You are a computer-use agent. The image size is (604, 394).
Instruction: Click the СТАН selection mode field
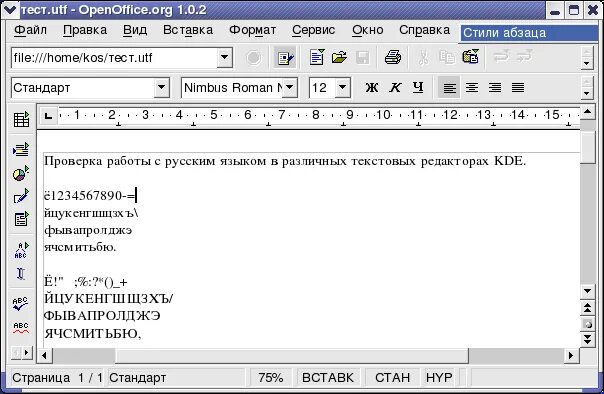click(393, 377)
